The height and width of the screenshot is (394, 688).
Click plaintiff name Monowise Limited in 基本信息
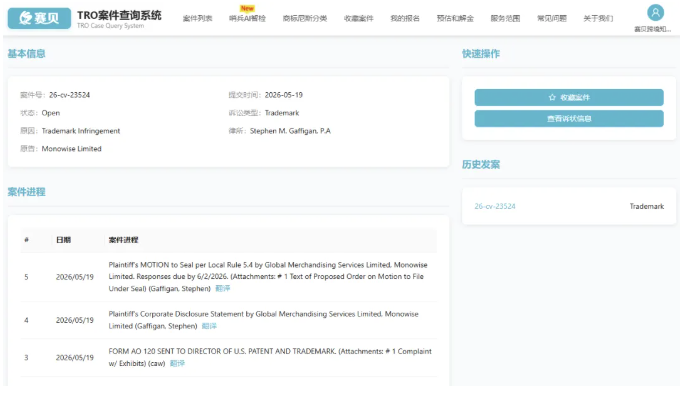(x=72, y=149)
